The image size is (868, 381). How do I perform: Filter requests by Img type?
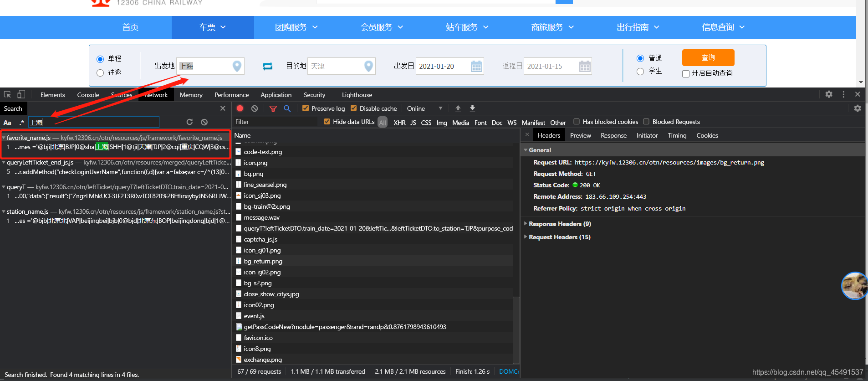point(442,123)
